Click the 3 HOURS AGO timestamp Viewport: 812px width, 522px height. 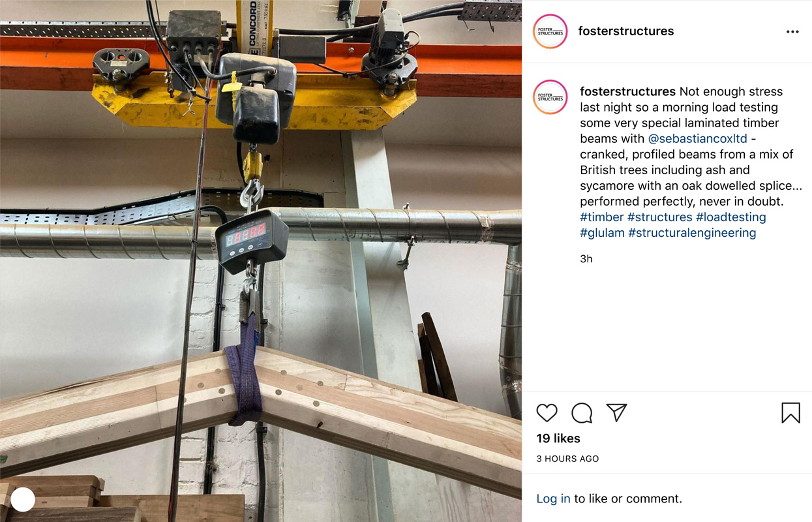click(x=567, y=459)
